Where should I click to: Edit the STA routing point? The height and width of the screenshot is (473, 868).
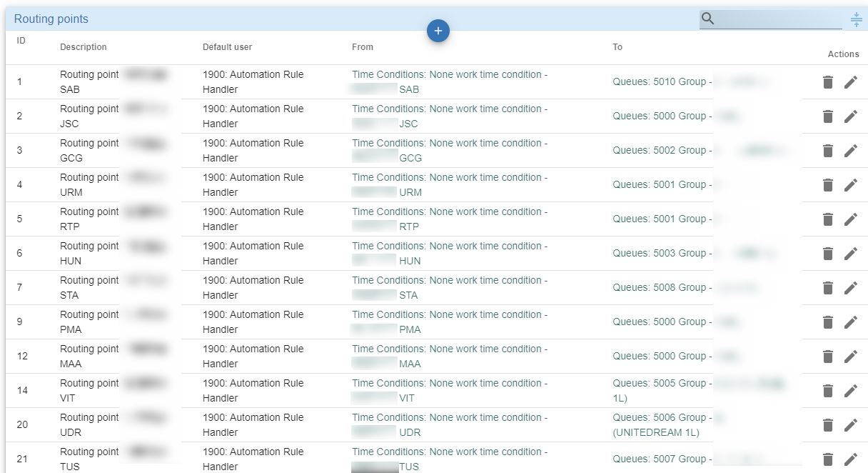850,288
